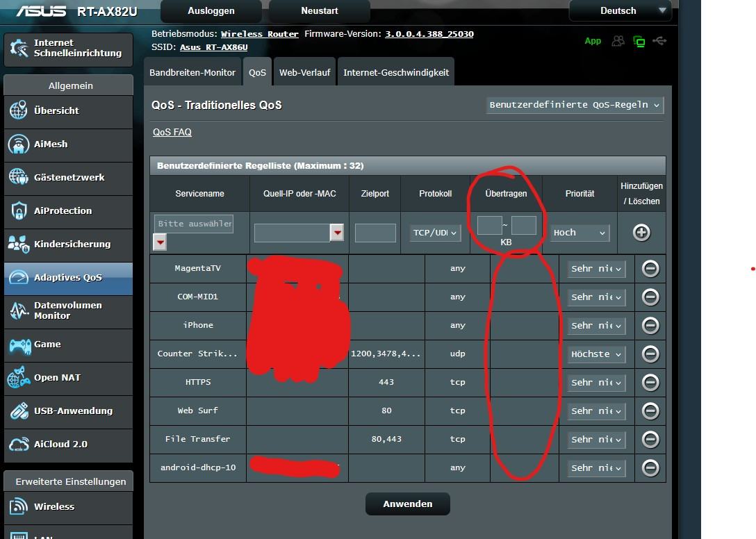
Task: Click the Ausloggen button
Action: point(211,10)
